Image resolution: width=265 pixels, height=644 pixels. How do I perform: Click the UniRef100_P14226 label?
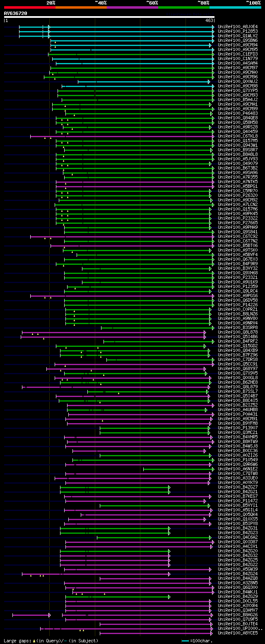(x=238, y=305)
